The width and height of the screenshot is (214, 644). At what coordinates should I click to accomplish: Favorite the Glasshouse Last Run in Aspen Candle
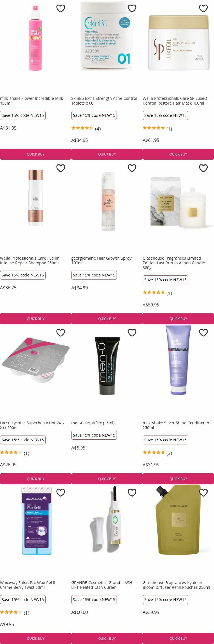[x=203, y=168]
